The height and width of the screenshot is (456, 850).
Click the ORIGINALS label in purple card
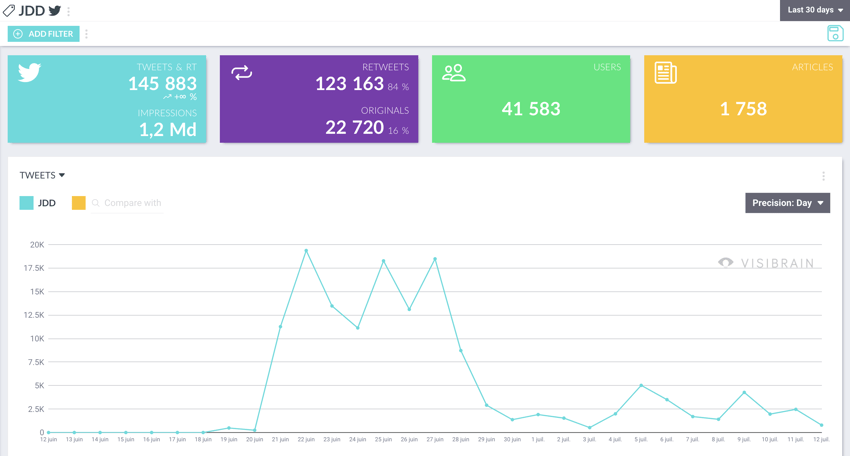click(385, 111)
